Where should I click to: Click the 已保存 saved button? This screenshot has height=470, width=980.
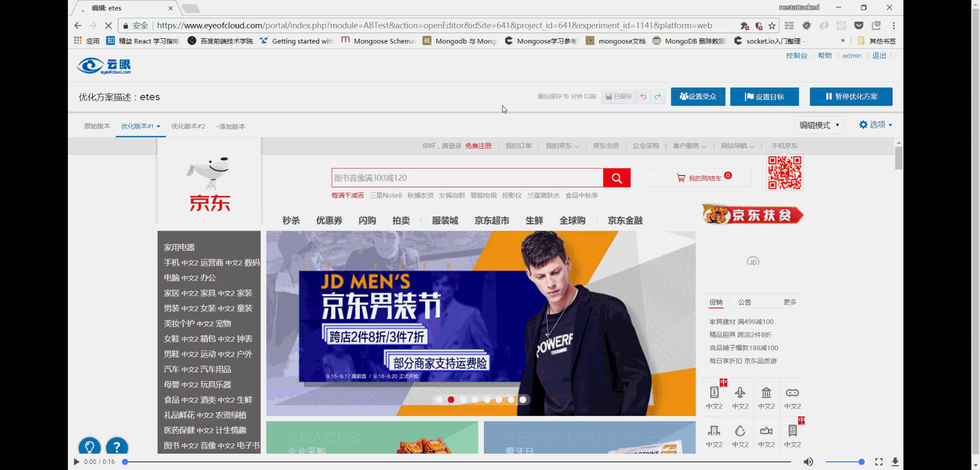pyautogui.click(x=619, y=96)
